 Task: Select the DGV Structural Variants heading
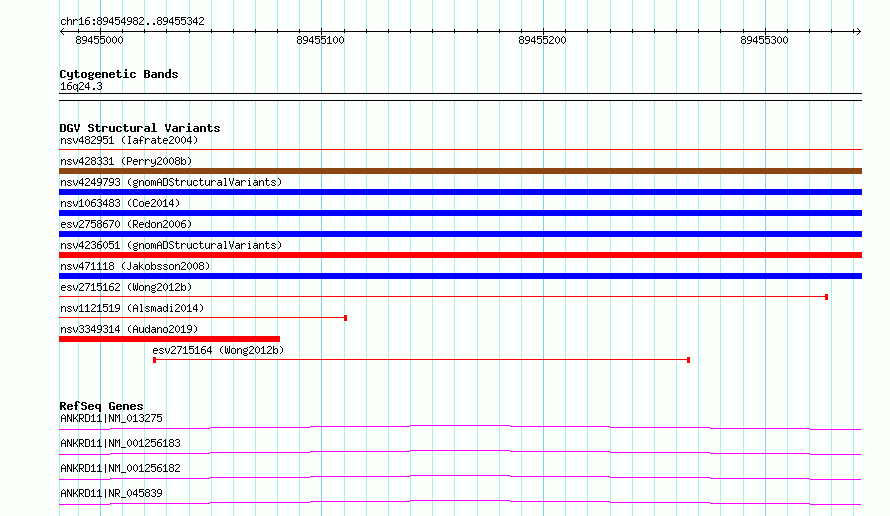point(140,128)
